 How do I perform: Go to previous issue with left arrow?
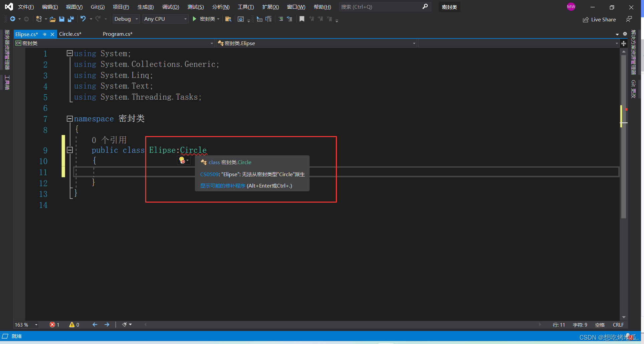coord(95,325)
